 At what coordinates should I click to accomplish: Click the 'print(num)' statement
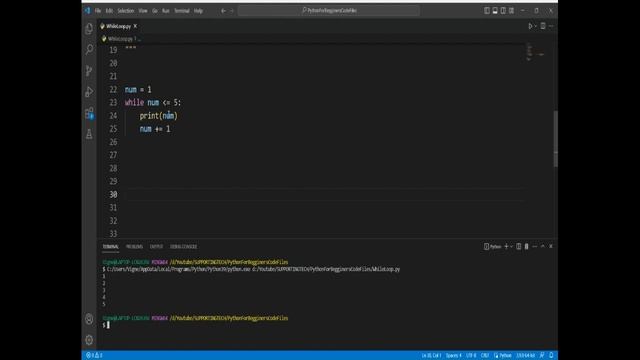coord(158,116)
